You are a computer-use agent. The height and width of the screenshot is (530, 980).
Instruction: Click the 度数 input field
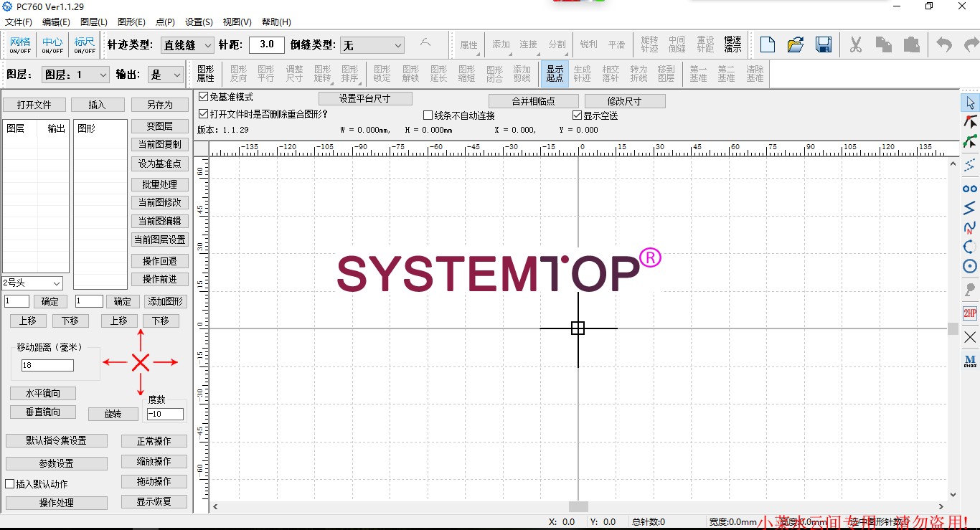(x=165, y=414)
